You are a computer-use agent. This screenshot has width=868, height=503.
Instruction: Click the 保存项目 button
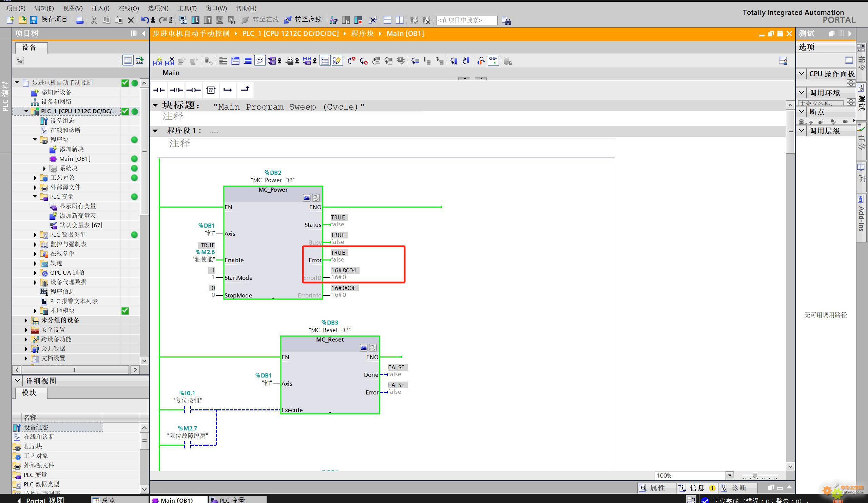click(49, 20)
